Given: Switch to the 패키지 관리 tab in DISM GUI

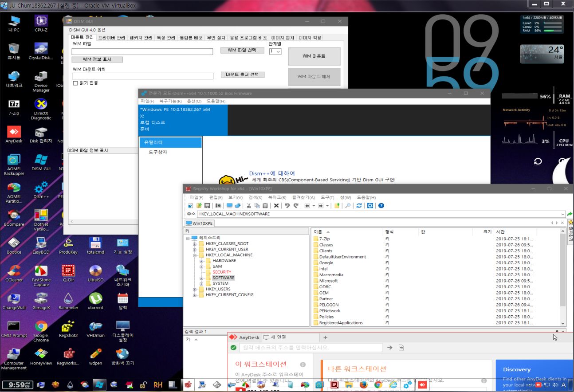Looking at the screenshot, I should pyautogui.click(x=141, y=38).
